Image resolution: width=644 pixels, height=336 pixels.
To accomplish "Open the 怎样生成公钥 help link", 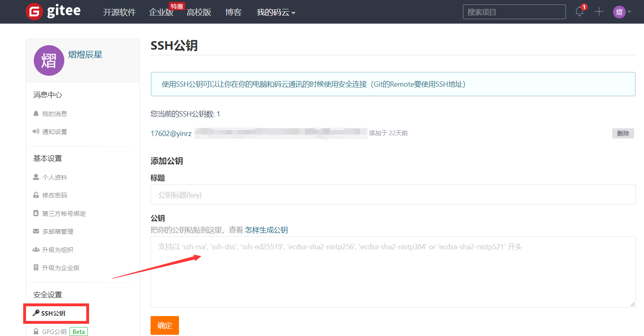I will click(x=266, y=230).
